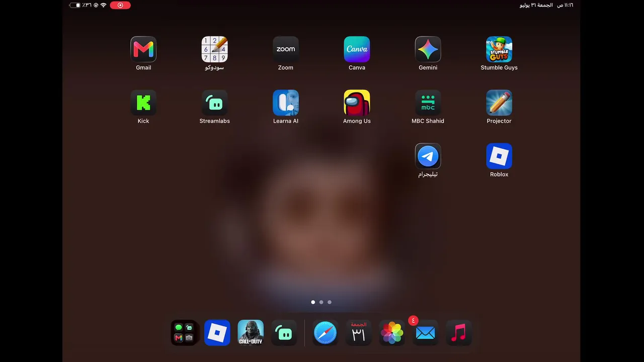Image resolution: width=644 pixels, height=362 pixels.
Task: Tap the time ١١:١٦ ص in status bar
Action: pyautogui.click(x=565, y=5)
